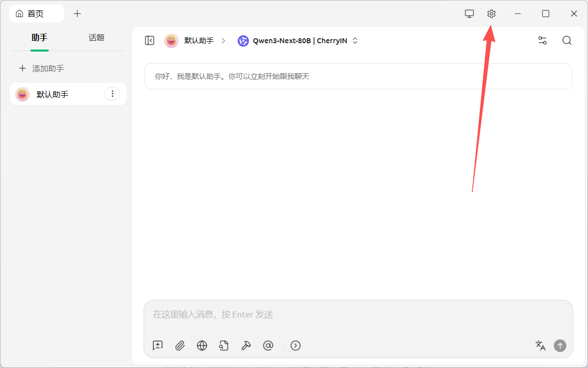Expand more input tools with circled arrow

[x=295, y=345]
